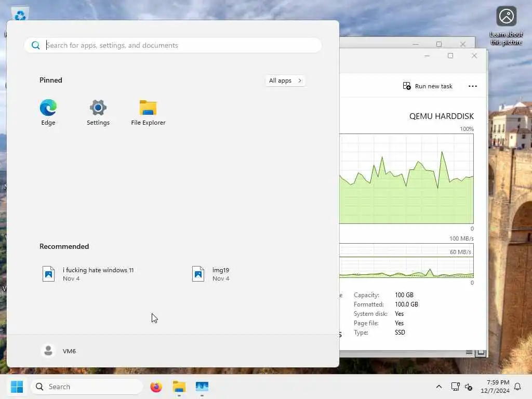Click the VM6 user avatar icon
Viewport: 532px width, 399px height.
48,351
